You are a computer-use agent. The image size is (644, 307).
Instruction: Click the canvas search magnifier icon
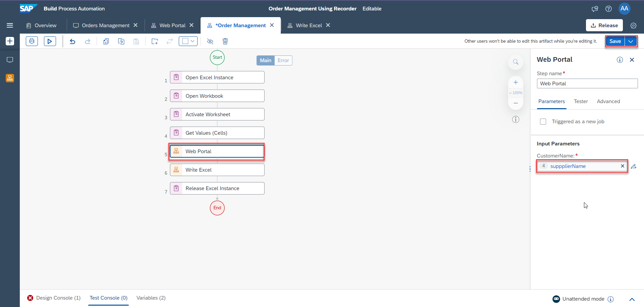tap(516, 62)
